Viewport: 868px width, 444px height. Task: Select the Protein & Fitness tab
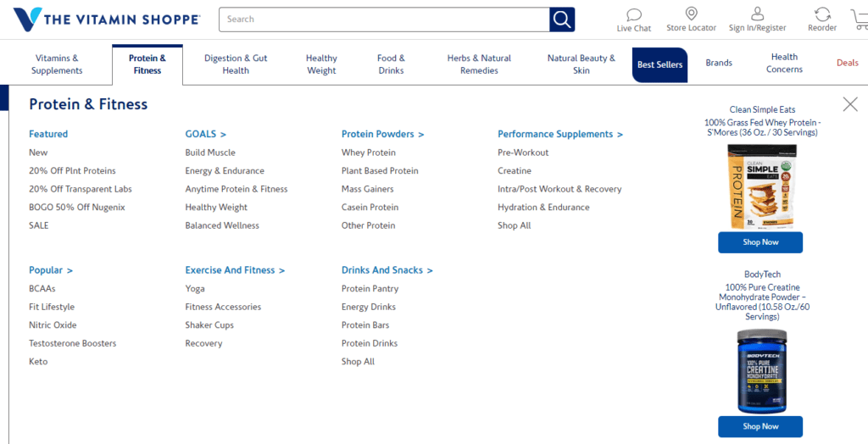click(147, 64)
